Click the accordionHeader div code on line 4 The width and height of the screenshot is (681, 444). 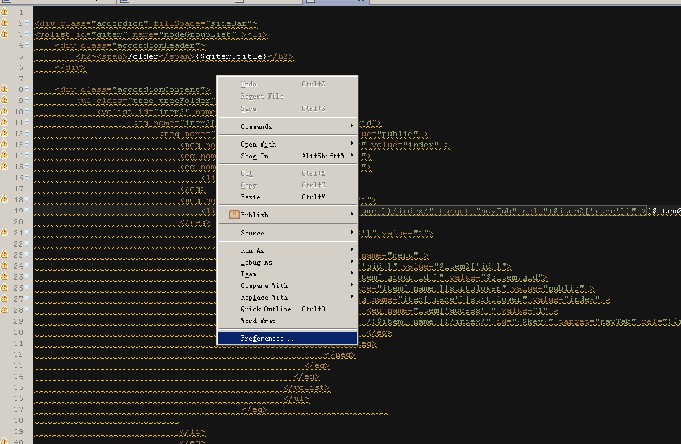(130, 45)
